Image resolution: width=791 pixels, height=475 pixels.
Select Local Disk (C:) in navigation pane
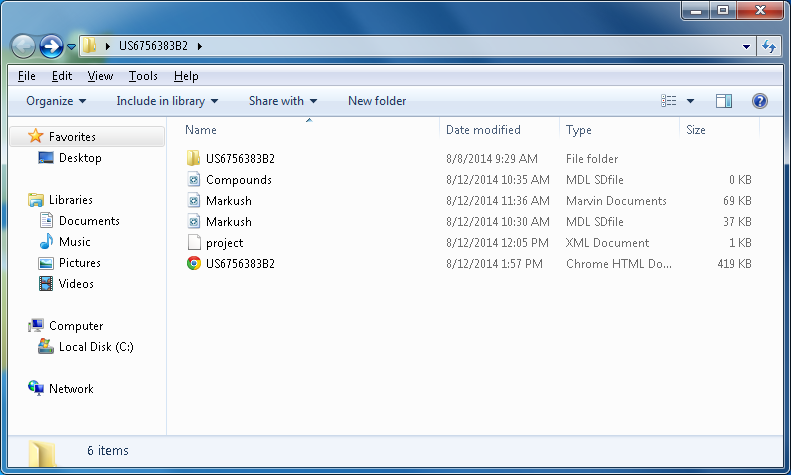(x=95, y=347)
